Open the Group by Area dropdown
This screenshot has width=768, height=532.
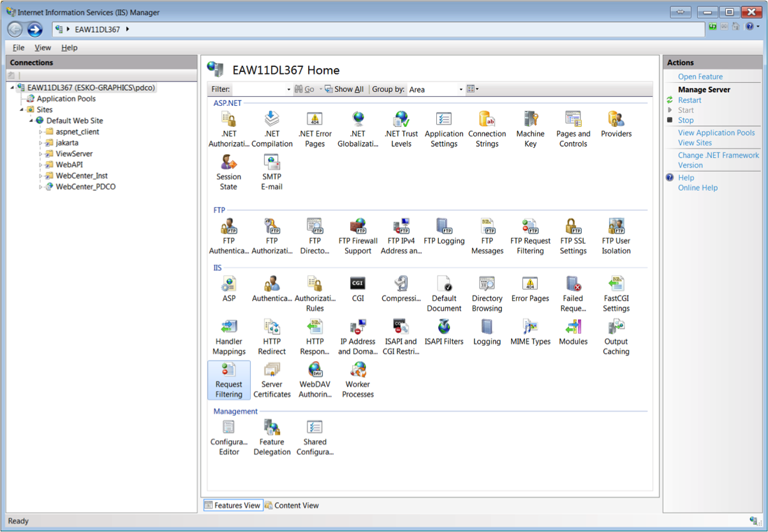coord(461,89)
